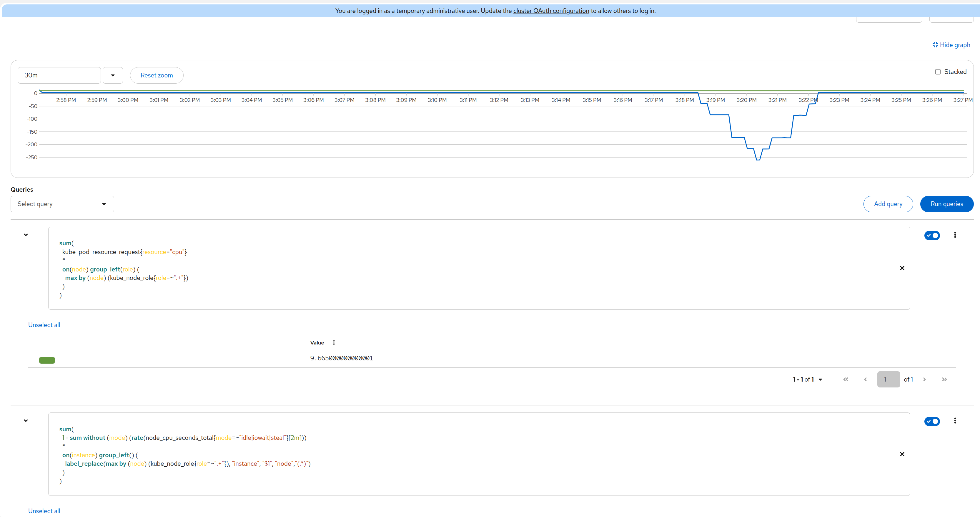Go to the last results page

tap(944, 379)
